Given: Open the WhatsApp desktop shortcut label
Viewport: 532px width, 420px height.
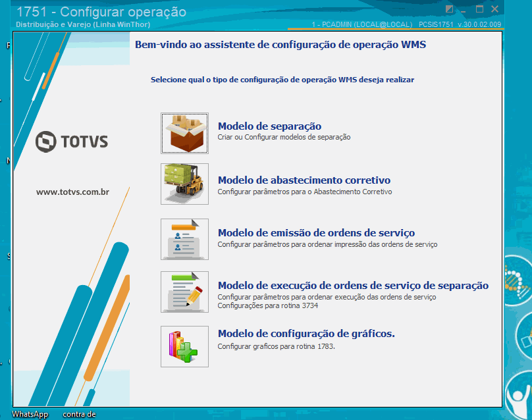Looking at the screenshot, I should click(30, 414).
